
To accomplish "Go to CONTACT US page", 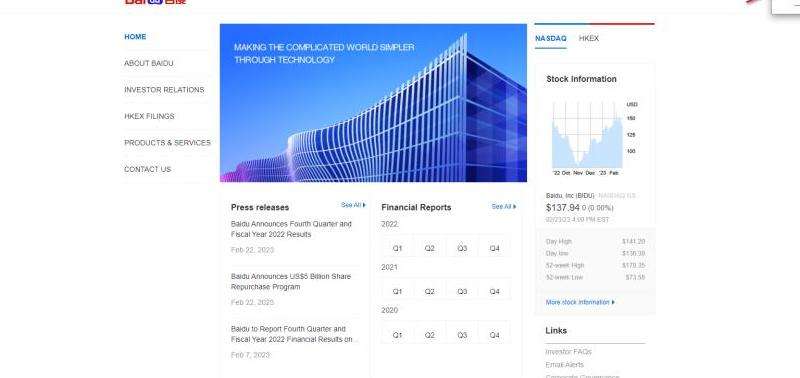I will click(x=147, y=169).
